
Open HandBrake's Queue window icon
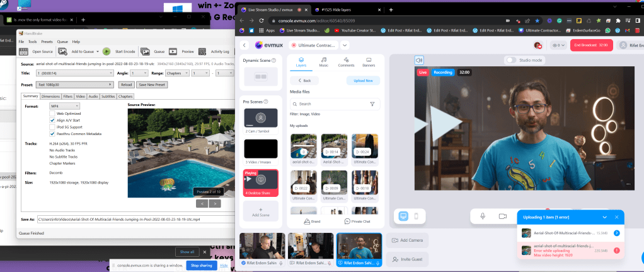coord(145,52)
